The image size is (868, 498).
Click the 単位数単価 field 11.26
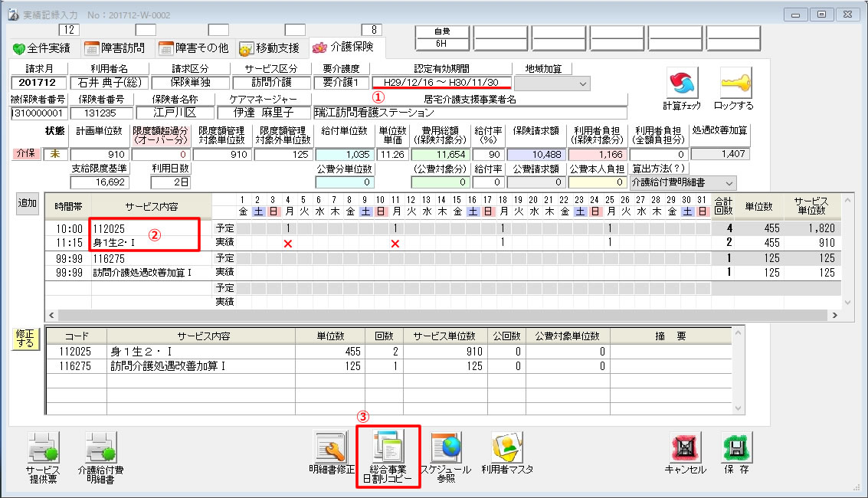pyautogui.click(x=392, y=155)
